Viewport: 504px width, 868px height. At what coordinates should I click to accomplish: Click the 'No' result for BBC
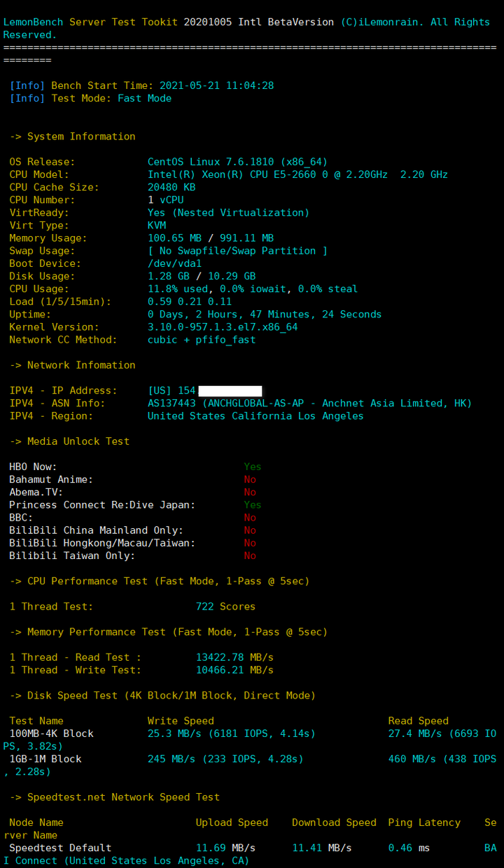coord(250,518)
